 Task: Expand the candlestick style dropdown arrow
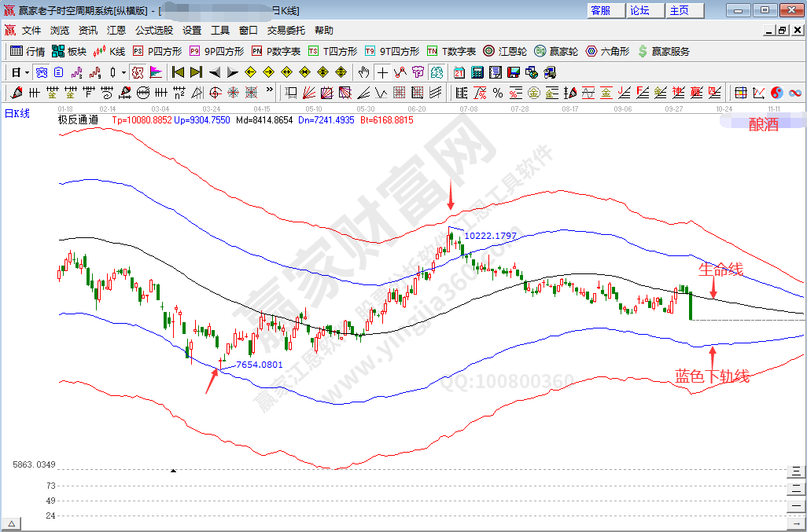(x=123, y=72)
